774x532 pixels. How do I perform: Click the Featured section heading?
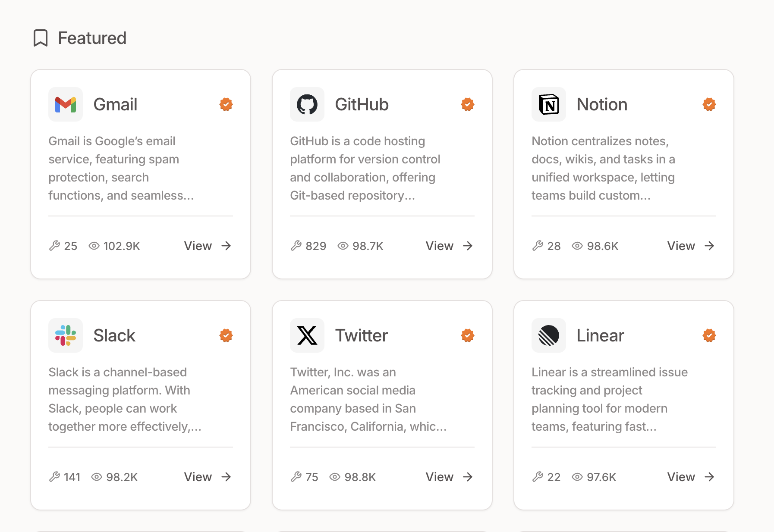click(x=92, y=38)
